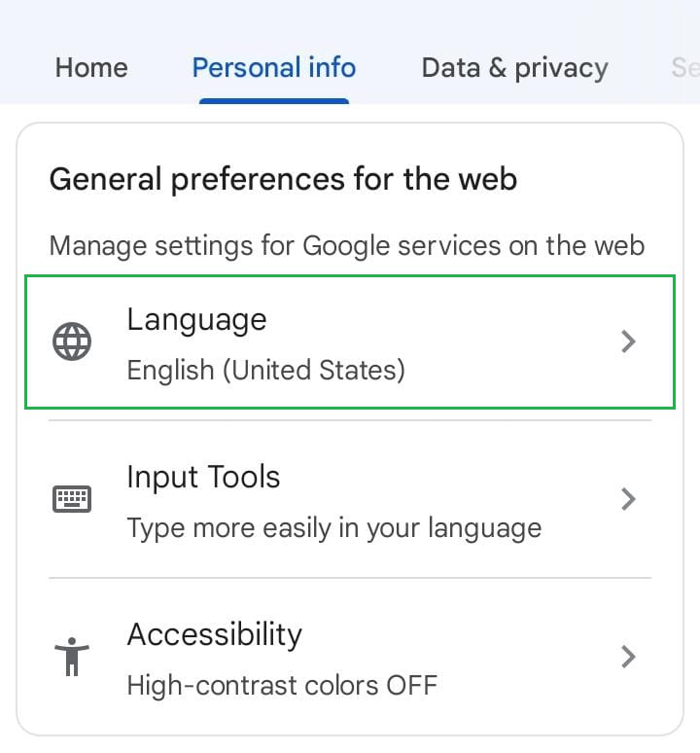Click "Manage settings for Google services" description
Image resolution: width=700 pixels, height=753 pixels.
tap(346, 244)
